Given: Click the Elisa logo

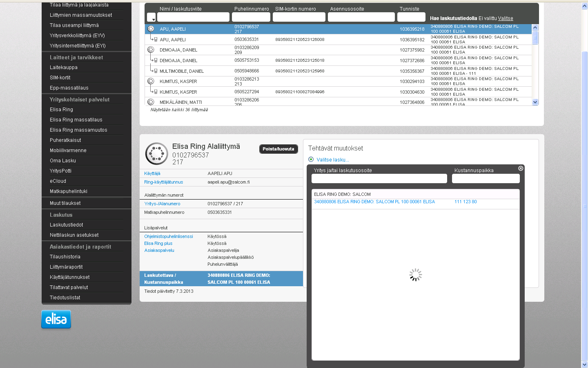Looking at the screenshot, I should (56, 319).
